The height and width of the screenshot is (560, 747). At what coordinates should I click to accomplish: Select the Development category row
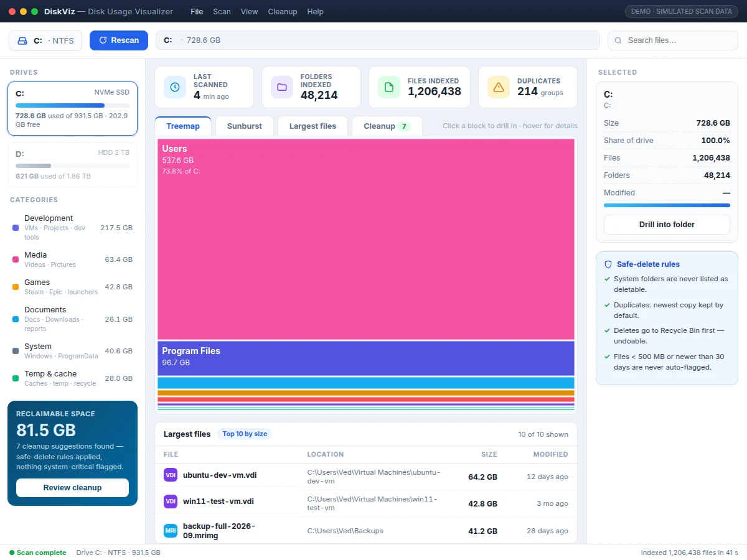coord(72,228)
